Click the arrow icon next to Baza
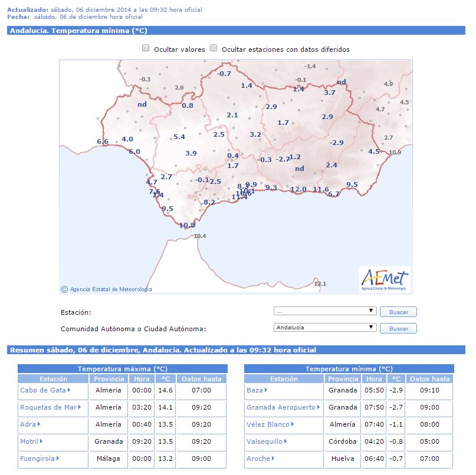Image resolution: width=476 pixels, height=475 pixels. [x=266, y=390]
